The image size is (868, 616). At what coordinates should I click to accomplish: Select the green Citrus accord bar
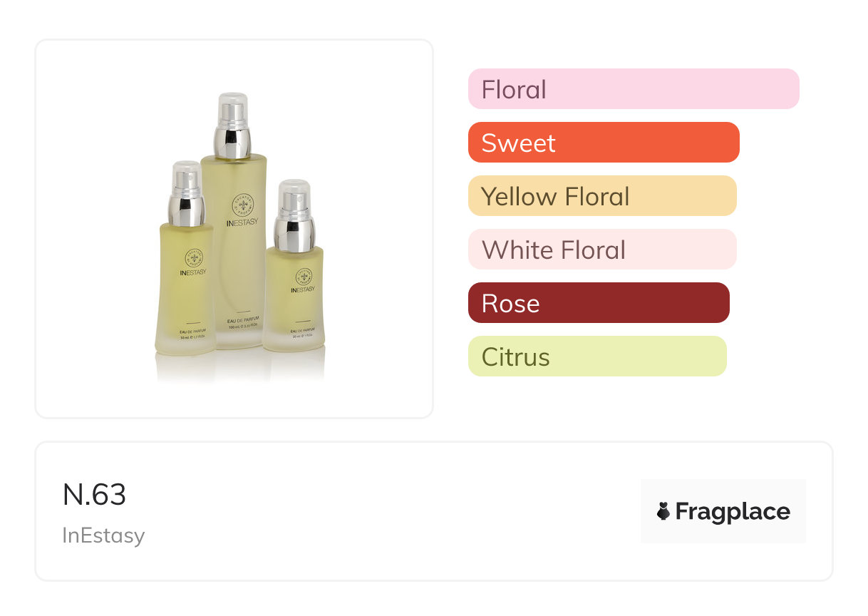pyautogui.click(x=597, y=356)
